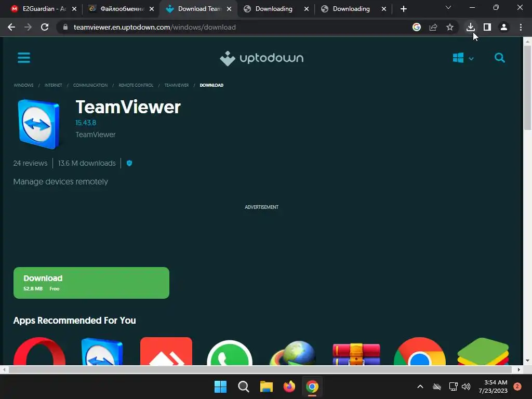Image resolution: width=532 pixels, height=399 pixels.
Task: Click the green Download button
Action: [91, 283]
